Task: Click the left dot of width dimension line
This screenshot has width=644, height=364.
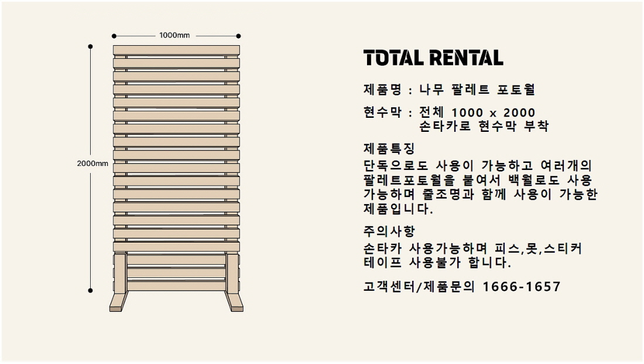Action: (114, 36)
